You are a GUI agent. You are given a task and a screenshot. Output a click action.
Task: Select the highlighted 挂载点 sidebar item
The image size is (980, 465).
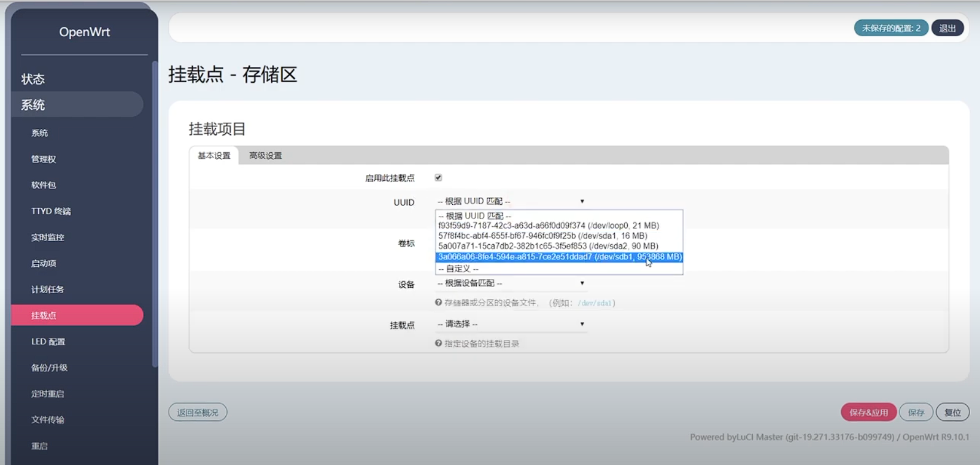[x=77, y=315]
